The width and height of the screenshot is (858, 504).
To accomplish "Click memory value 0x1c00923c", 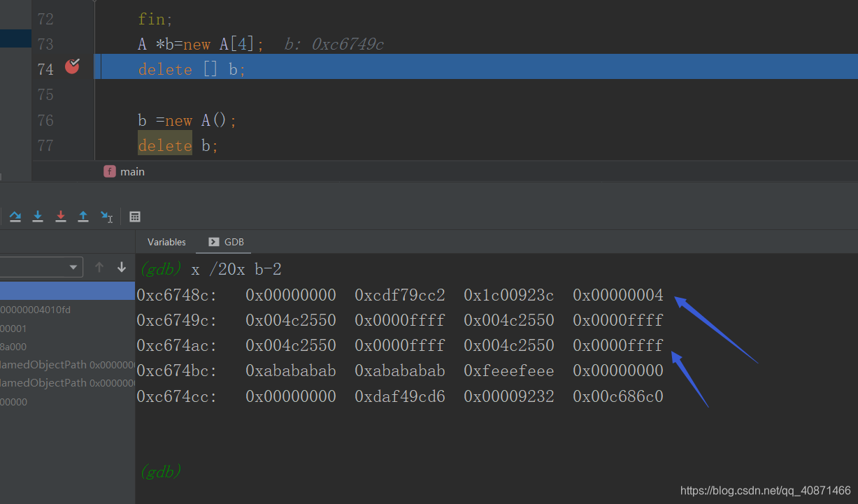I will (x=509, y=295).
